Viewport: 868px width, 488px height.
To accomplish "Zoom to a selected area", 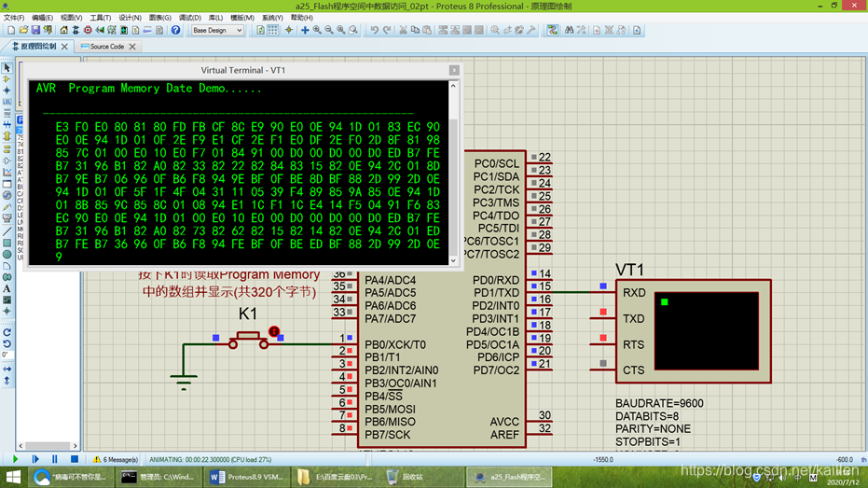I will pyautogui.click(x=353, y=30).
